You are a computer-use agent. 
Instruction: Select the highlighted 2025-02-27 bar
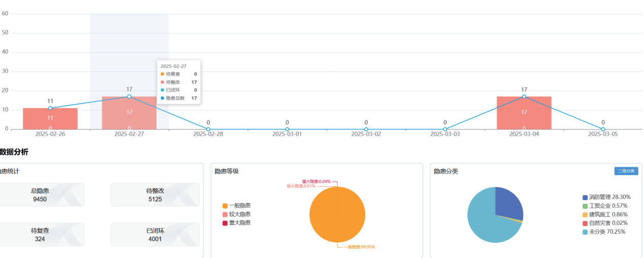click(x=129, y=113)
